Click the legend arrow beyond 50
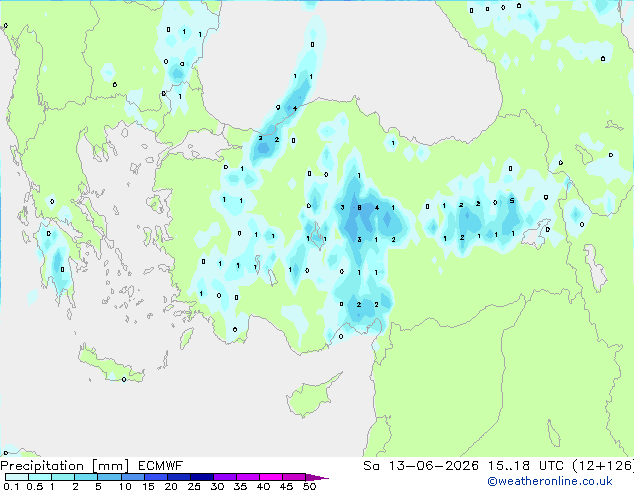Viewport: 634px width, 490px height. (x=317, y=477)
